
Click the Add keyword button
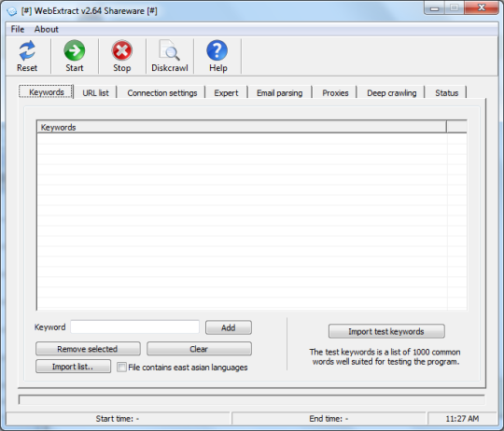(229, 327)
